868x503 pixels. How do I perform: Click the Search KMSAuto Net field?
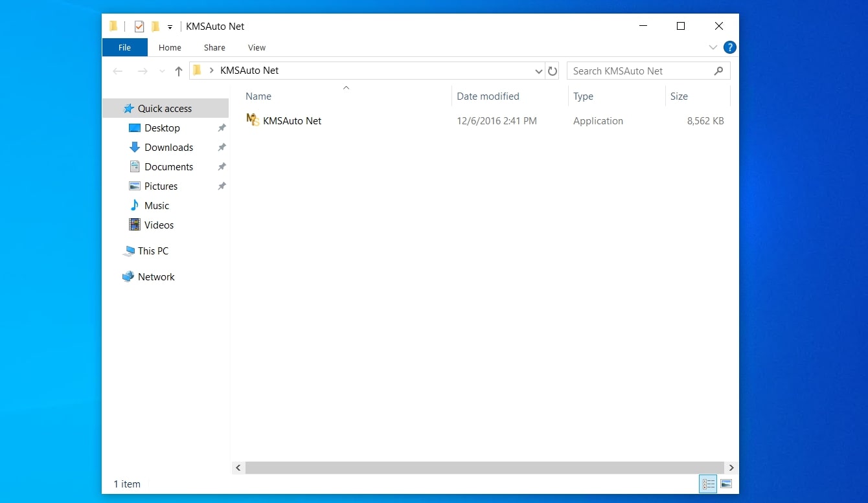coord(648,71)
